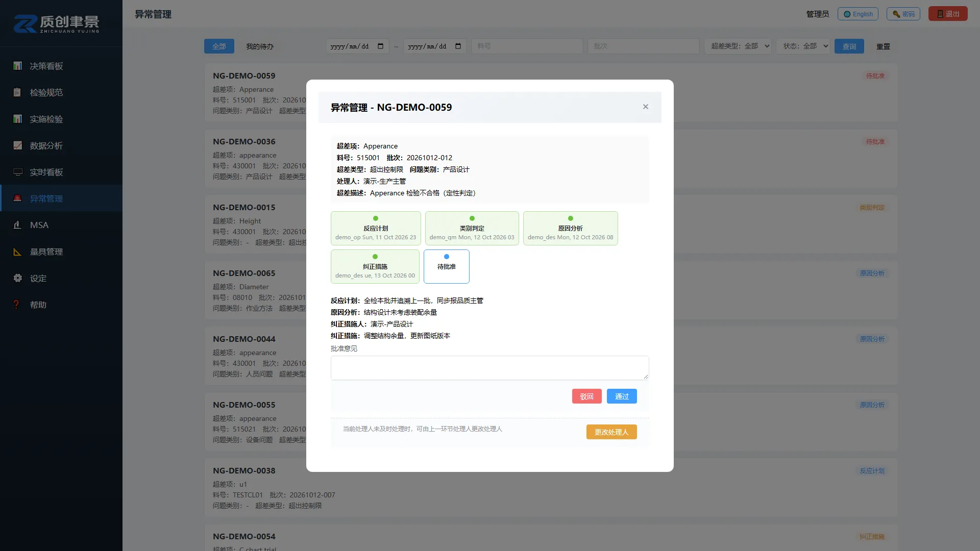Image resolution: width=980 pixels, height=551 pixels.
Task: Switch language to English
Action: (x=858, y=14)
